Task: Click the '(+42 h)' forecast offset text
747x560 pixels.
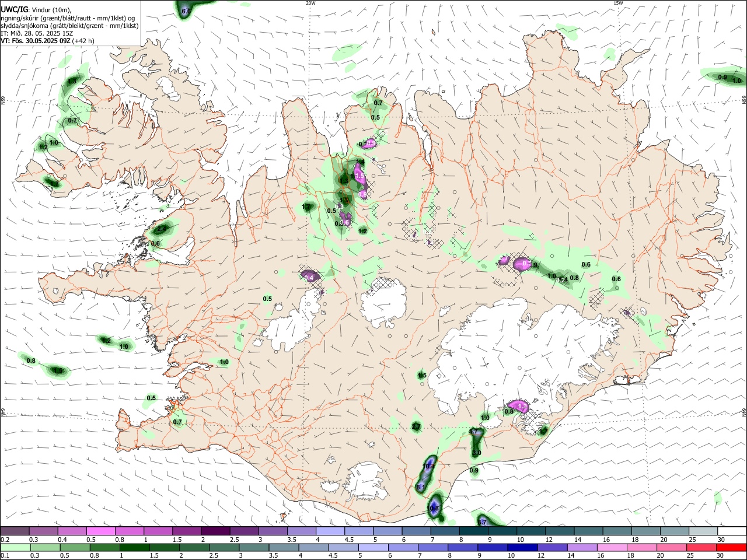Action: [x=83, y=41]
